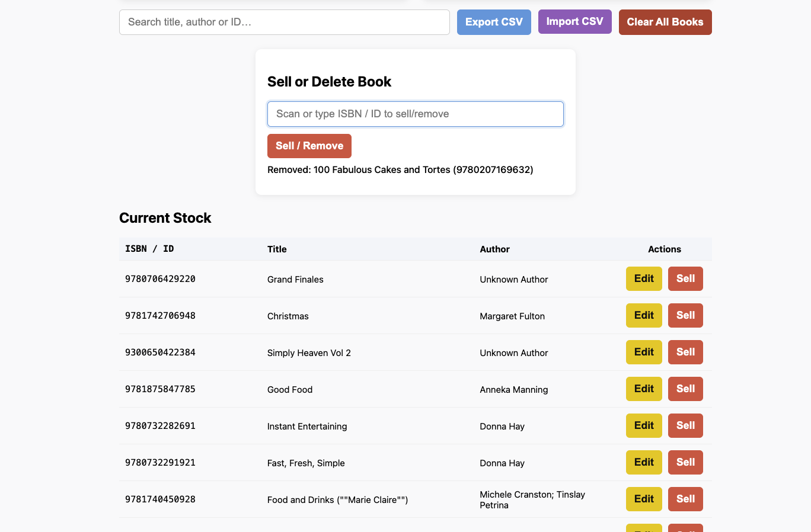Click the Sell or Delete Book heading
This screenshot has width=811, height=532.
click(329, 82)
